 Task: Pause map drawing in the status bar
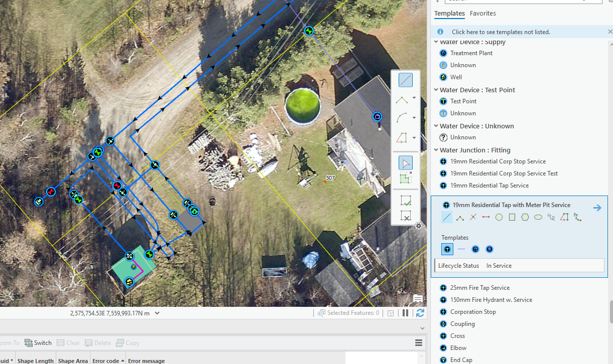(x=405, y=312)
